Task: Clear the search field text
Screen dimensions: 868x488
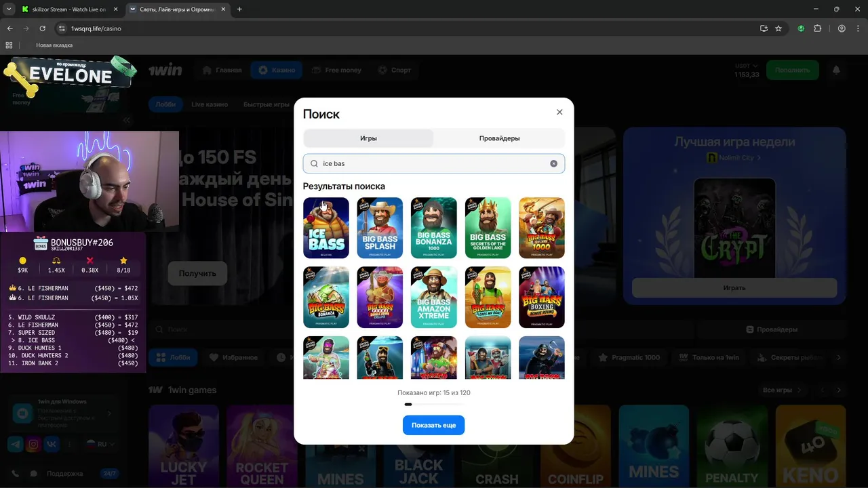Action: tap(553, 163)
